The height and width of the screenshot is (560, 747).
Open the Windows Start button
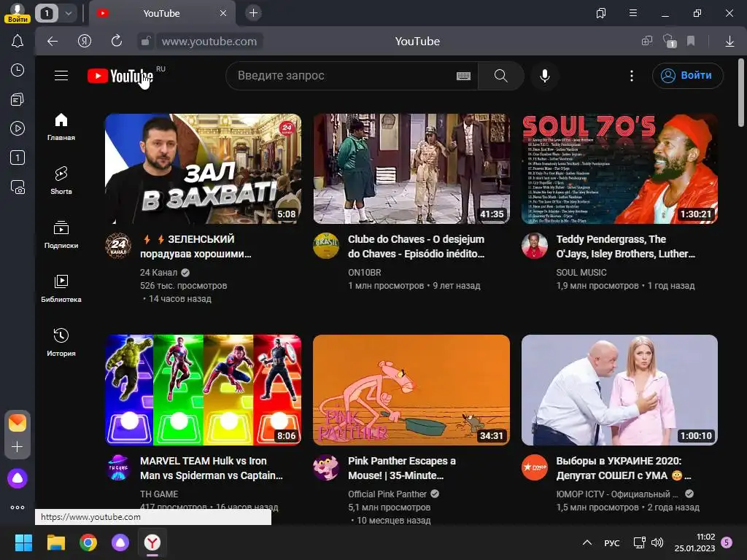pyautogui.click(x=23, y=542)
